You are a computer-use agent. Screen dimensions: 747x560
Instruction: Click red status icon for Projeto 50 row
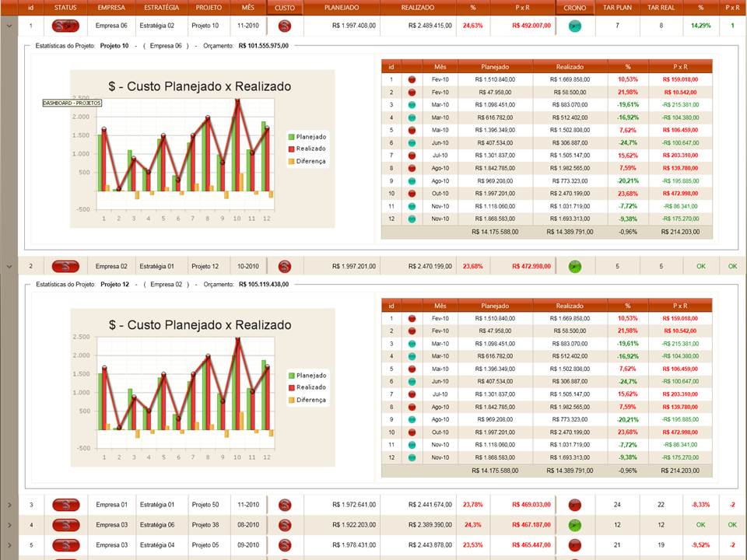point(65,505)
